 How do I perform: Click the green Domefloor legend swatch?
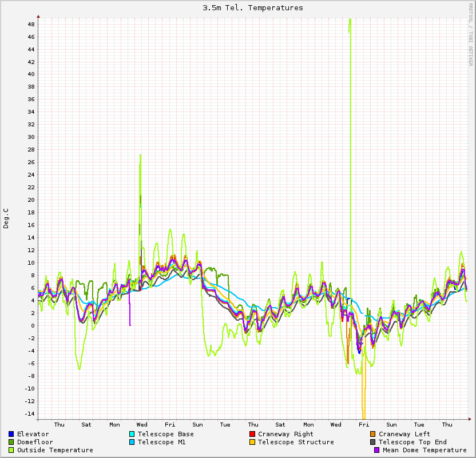point(11,442)
